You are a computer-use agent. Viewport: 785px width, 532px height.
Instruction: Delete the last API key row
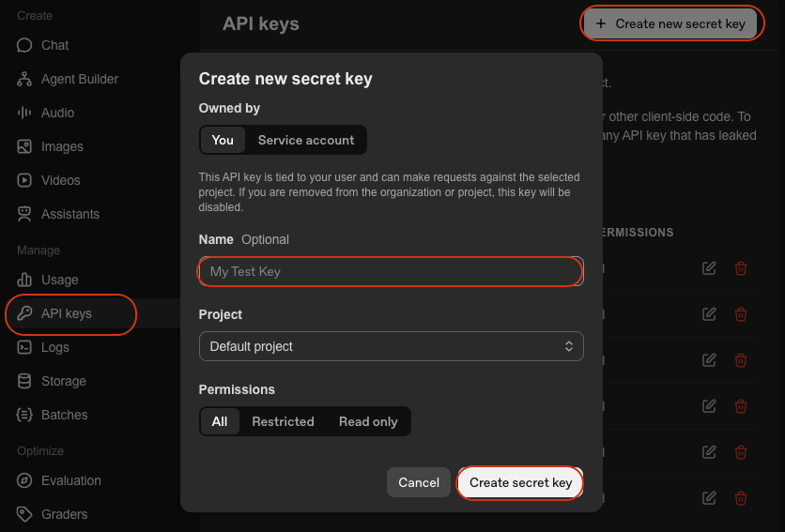[741, 498]
